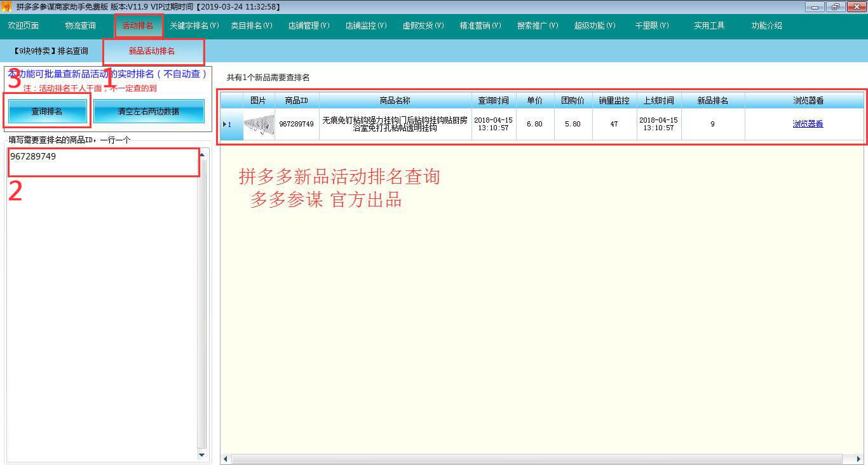Screen dimensions: 868x465
Task: Sort by the 上线时间 column header
Action: [x=659, y=100]
